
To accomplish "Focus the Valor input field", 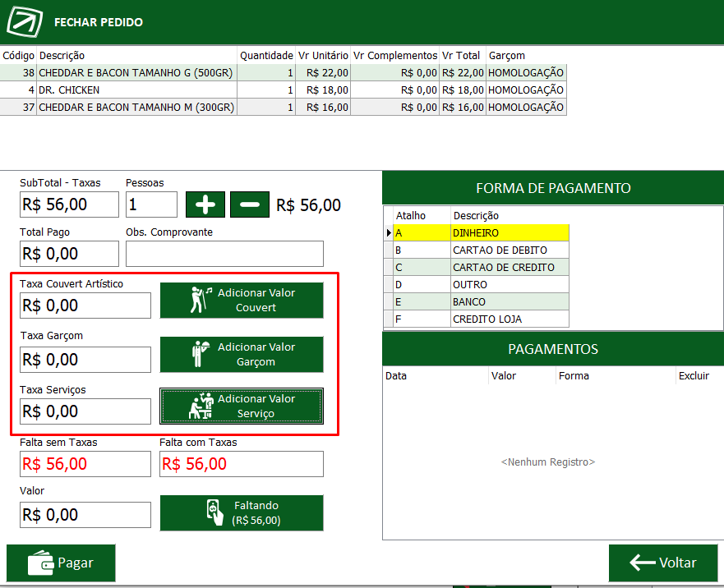I will [85, 515].
